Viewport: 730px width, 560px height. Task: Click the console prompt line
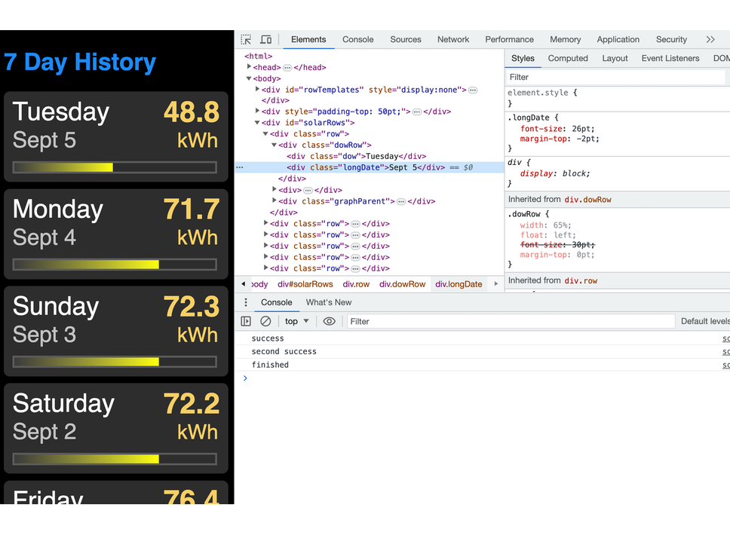482,378
